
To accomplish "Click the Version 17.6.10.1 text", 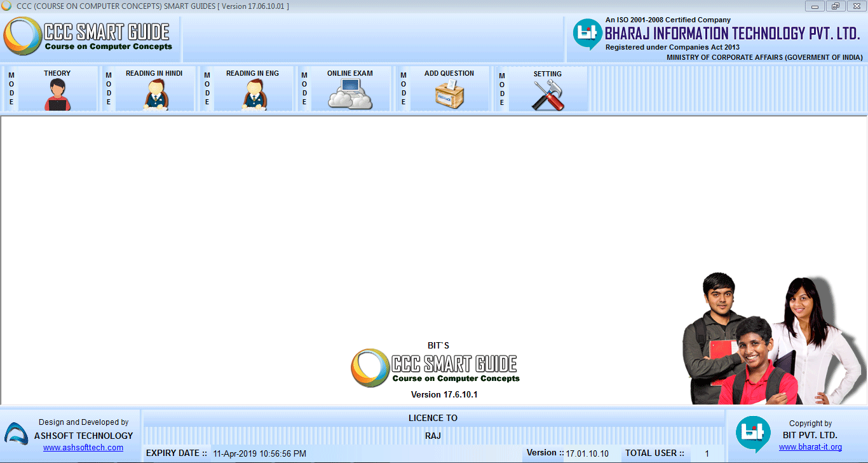I will 444,394.
